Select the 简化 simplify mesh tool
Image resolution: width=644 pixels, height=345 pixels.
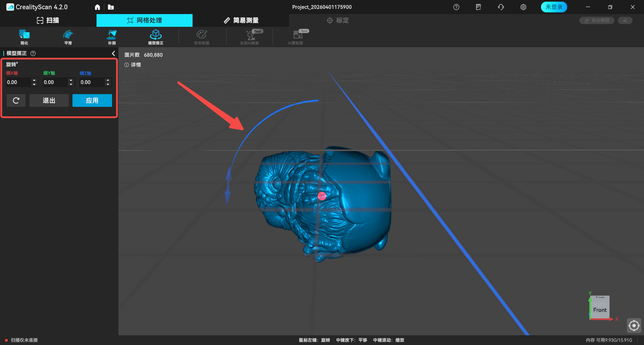[24, 37]
